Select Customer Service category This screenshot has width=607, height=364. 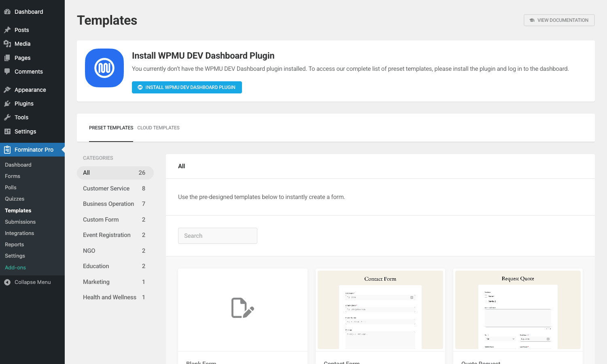(115, 188)
